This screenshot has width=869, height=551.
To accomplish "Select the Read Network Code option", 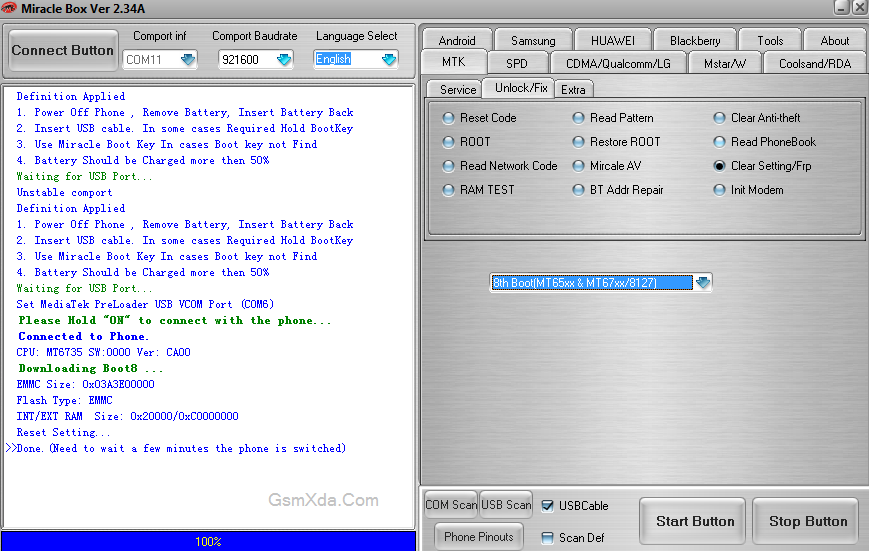I will click(448, 166).
